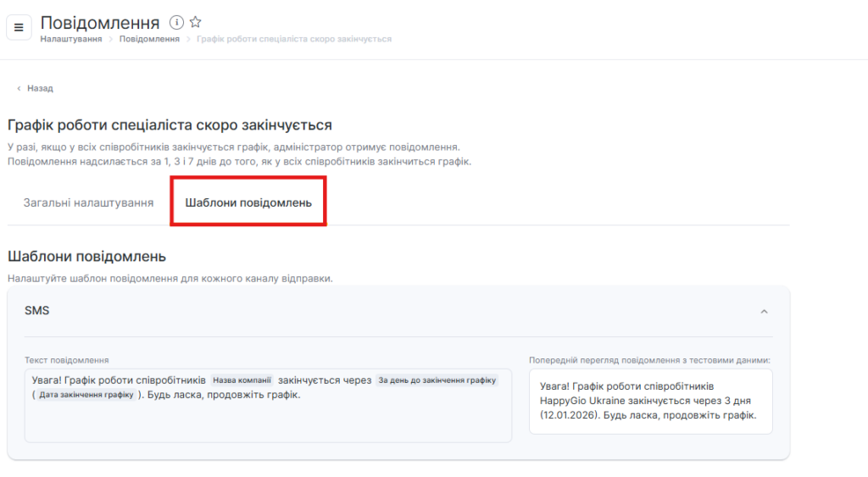The image size is (868, 477).
Task: Click the message preview box with test data
Action: pyautogui.click(x=650, y=401)
